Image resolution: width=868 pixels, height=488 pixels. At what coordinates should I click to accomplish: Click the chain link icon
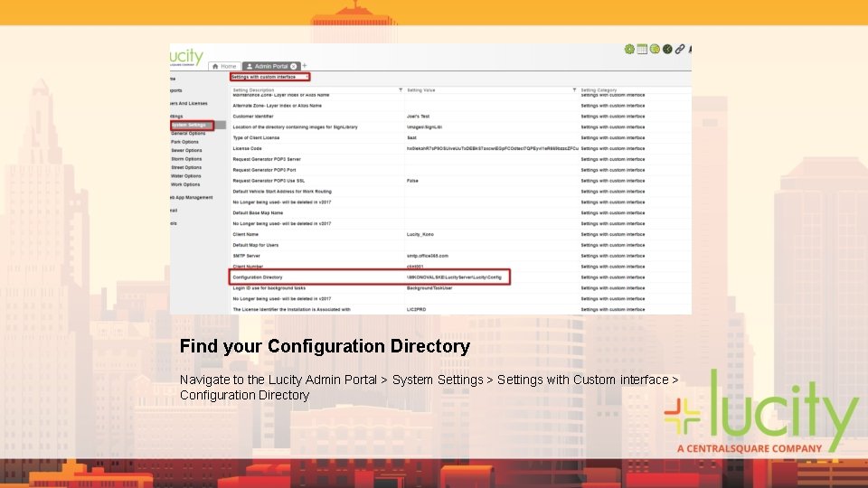point(680,49)
